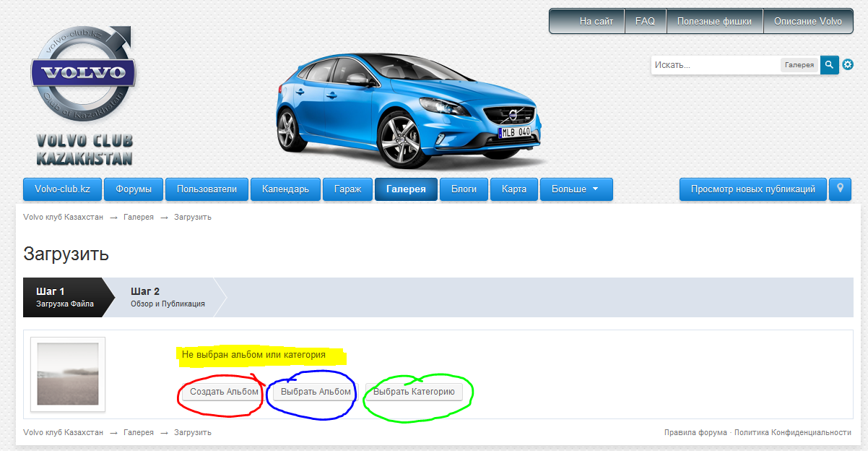Expand the Больше dropdown menu
The image size is (868, 451).
point(576,189)
